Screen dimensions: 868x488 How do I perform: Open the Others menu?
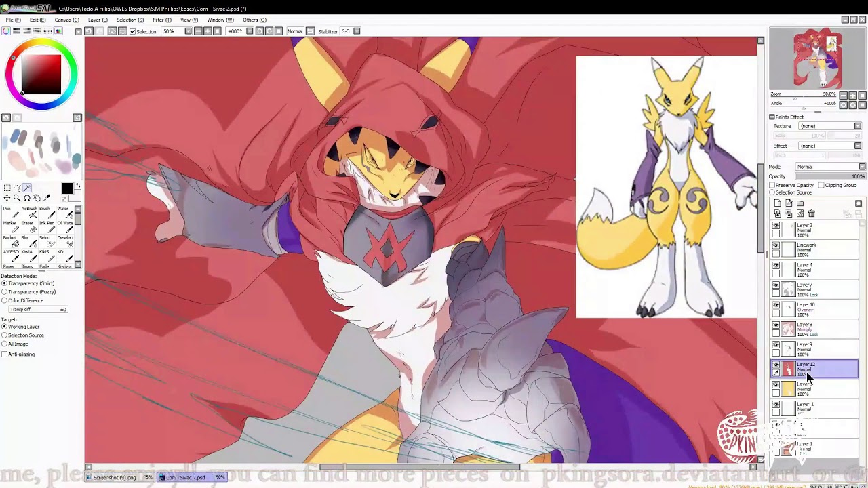click(254, 20)
